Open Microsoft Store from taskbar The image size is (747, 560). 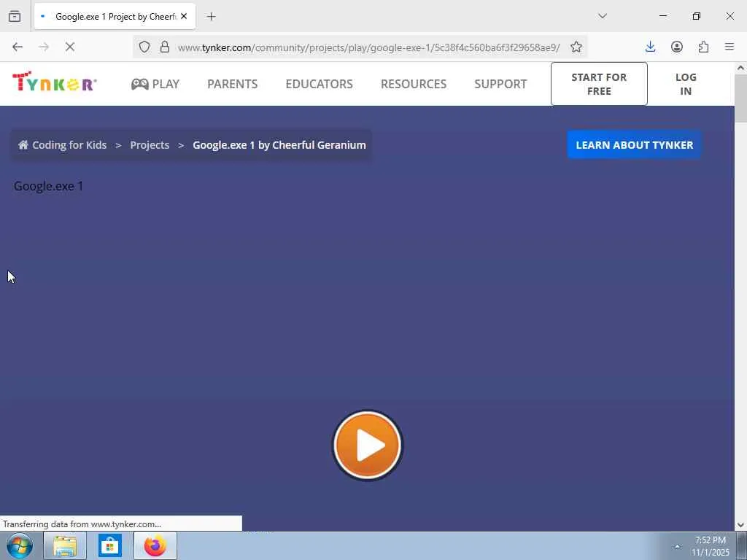(x=110, y=545)
